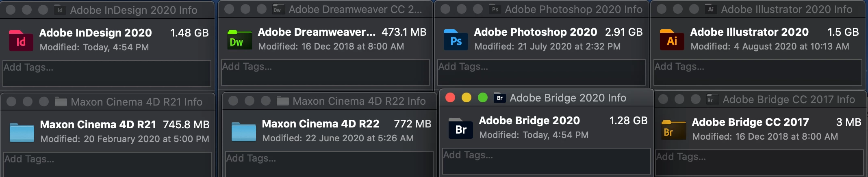Click the Add Tags field in Bridge 2020 Info window
868x177 pixels.
coord(547,161)
